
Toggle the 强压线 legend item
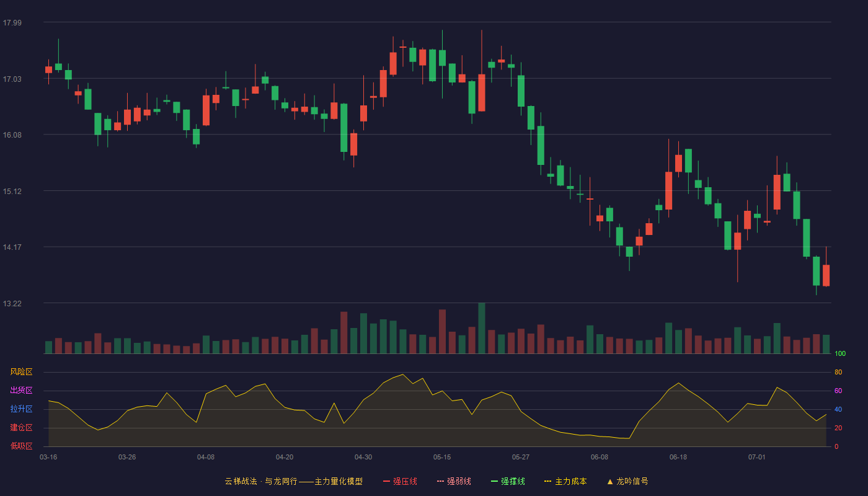coord(400,481)
